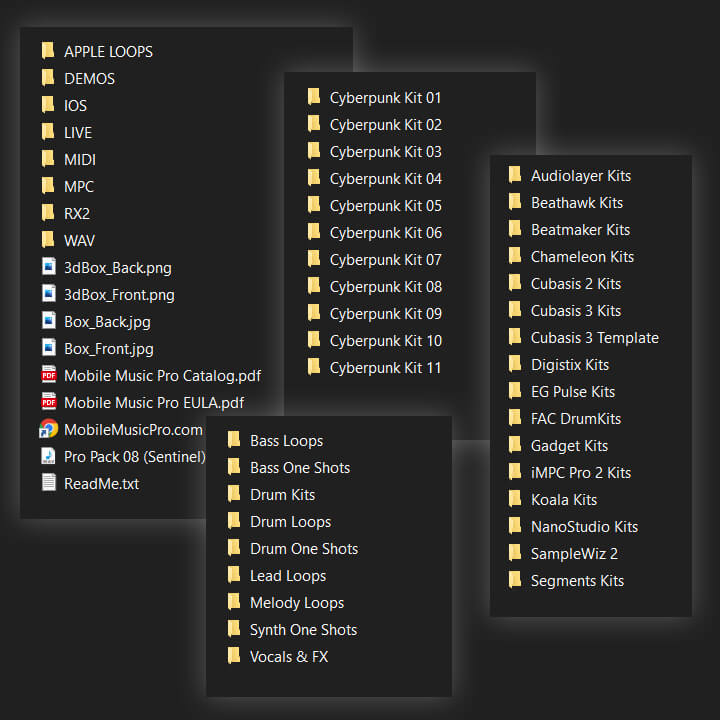Screen dimensions: 720x720
Task: Select Cyberpunk Kit 10 label
Action: coord(386,341)
